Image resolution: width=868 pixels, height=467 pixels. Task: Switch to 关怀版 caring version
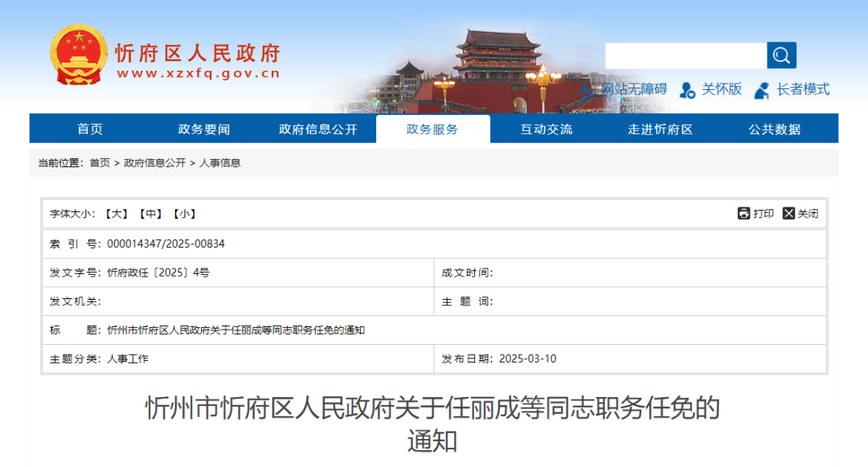pos(720,89)
